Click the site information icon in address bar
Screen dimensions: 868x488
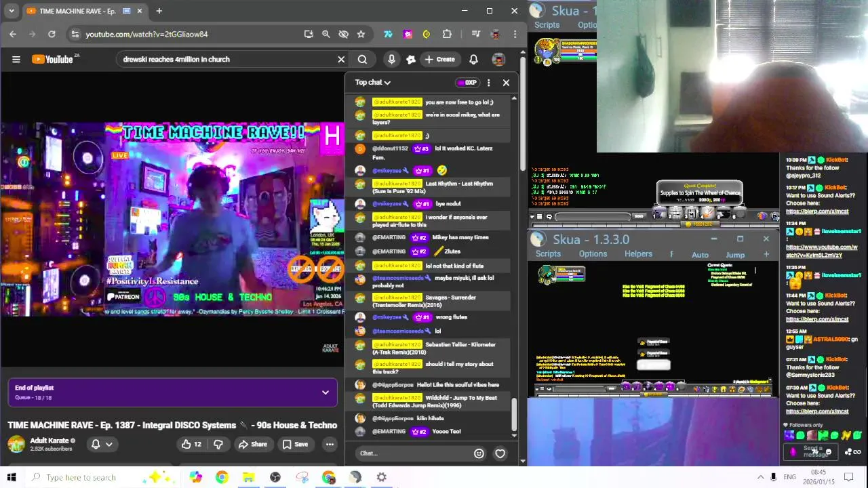click(x=75, y=34)
